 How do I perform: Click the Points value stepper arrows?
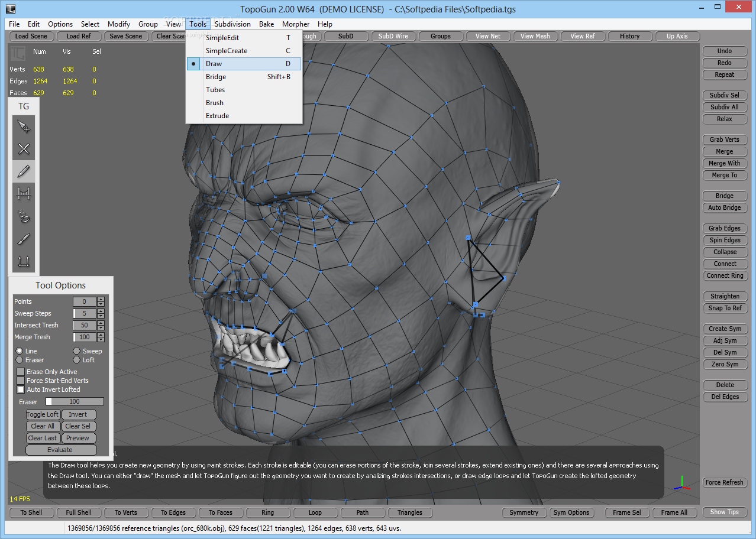coord(101,301)
